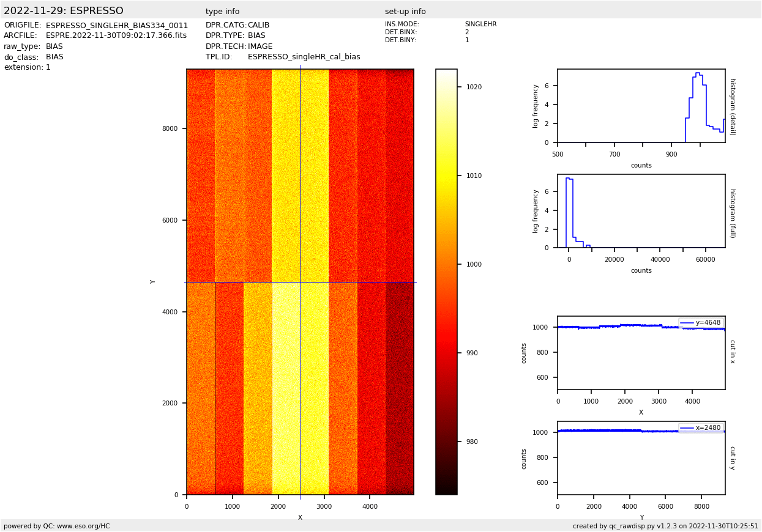Click the 'type info' heading
Screen dimensions: 762x532
[222, 12]
